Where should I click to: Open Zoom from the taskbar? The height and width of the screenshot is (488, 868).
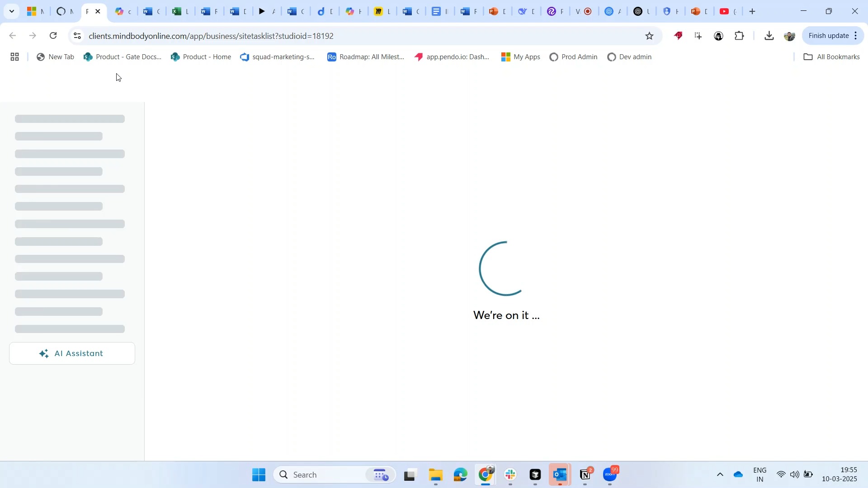pos(611,475)
